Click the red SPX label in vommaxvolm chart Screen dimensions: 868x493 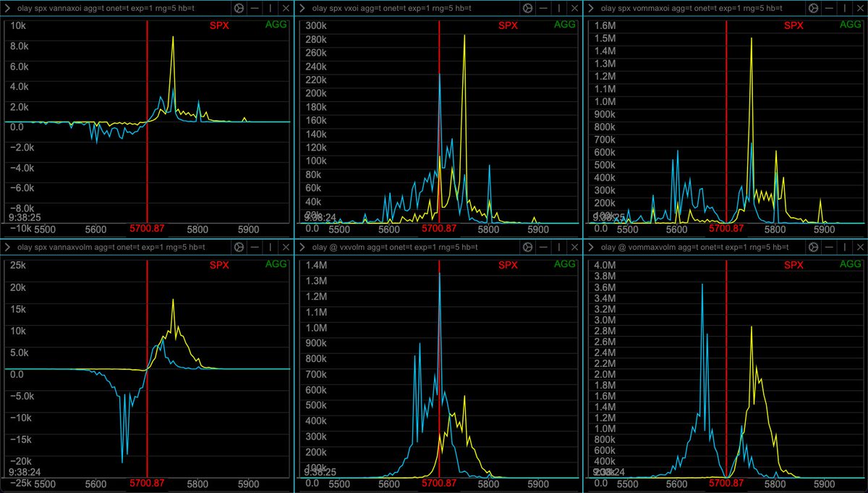pos(794,264)
